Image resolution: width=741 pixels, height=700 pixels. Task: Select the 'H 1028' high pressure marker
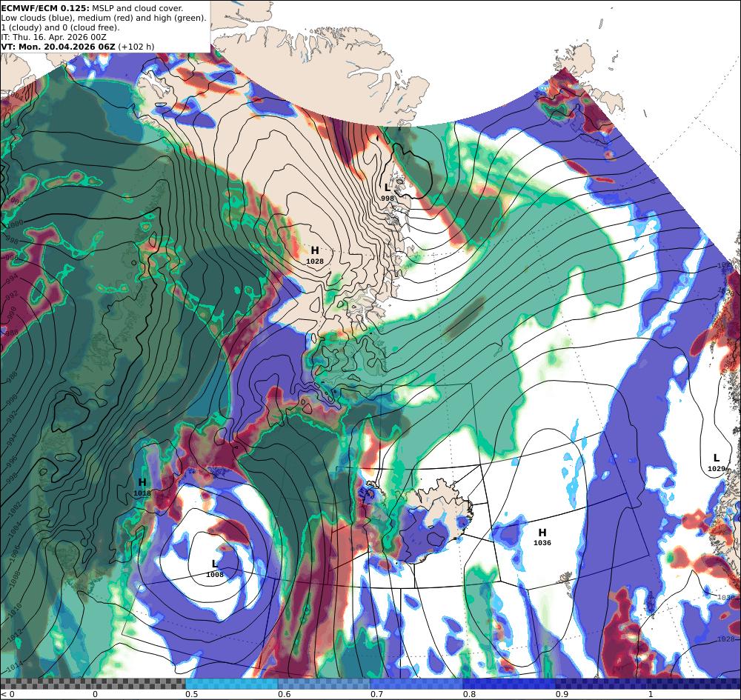(x=315, y=255)
